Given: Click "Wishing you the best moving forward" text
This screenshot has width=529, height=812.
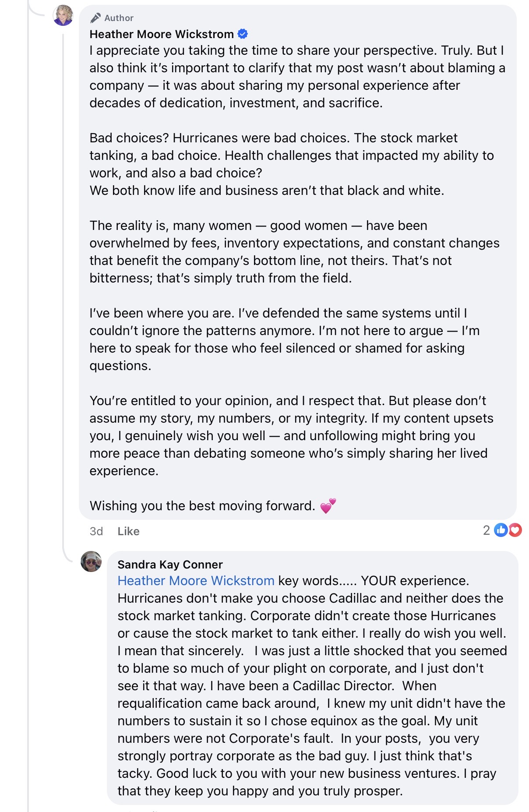Looking at the screenshot, I should coord(202,506).
